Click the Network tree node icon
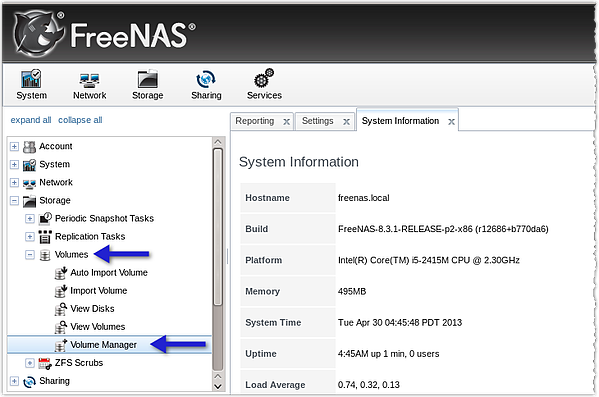 click(x=29, y=183)
